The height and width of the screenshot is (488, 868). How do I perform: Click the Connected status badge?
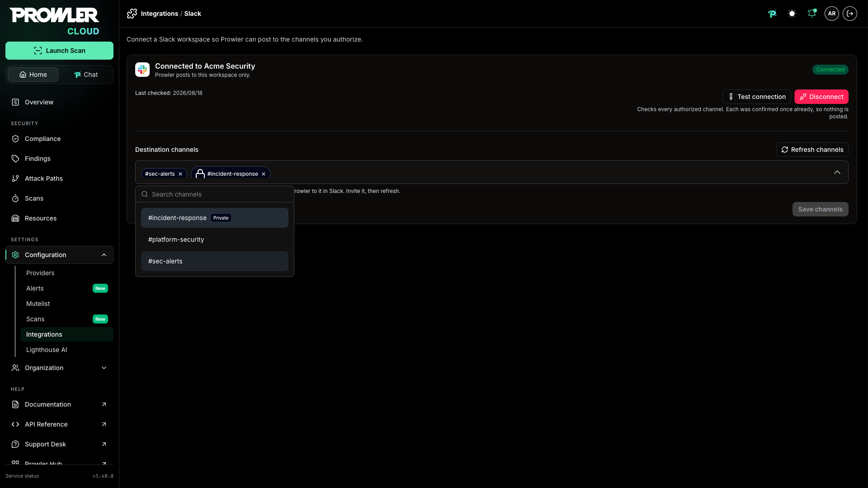(830, 70)
